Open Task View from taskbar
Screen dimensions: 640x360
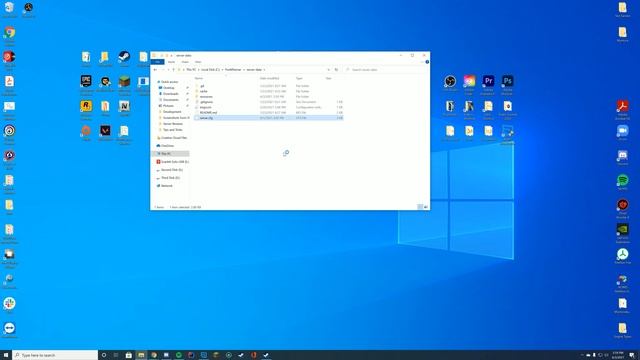pyautogui.click(x=116, y=355)
